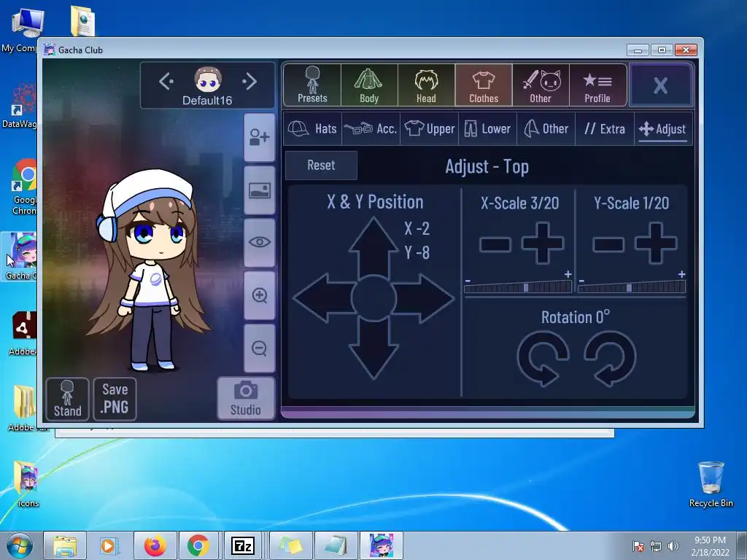Open Chrome from the taskbar
The height and width of the screenshot is (560, 747).
(x=198, y=545)
